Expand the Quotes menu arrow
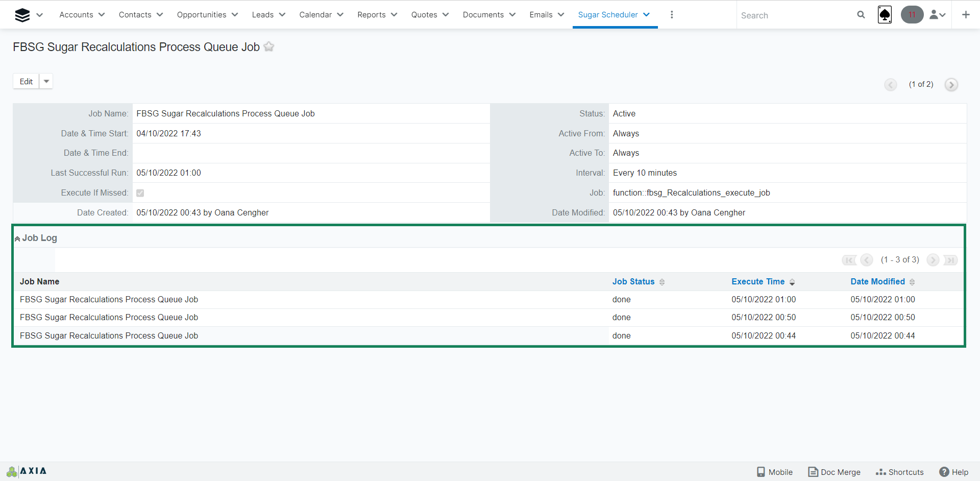980x481 pixels. (x=446, y=15)
